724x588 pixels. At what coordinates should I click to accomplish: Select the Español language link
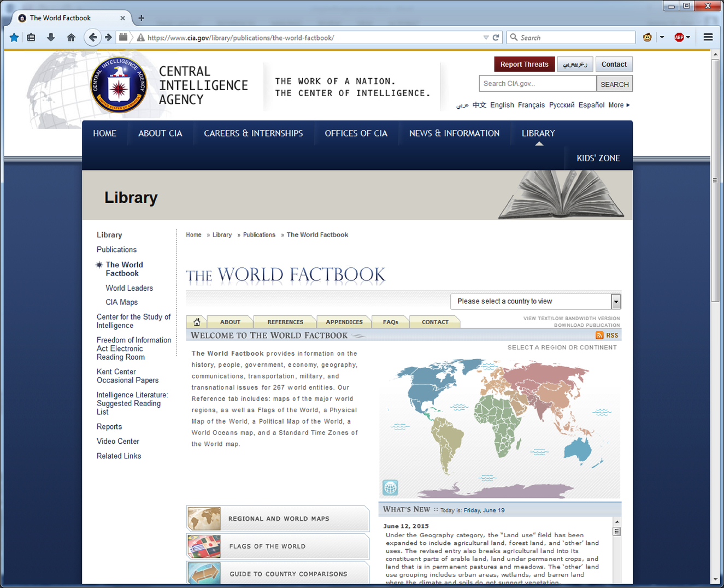pyautogui.click(x=592, y=105)
